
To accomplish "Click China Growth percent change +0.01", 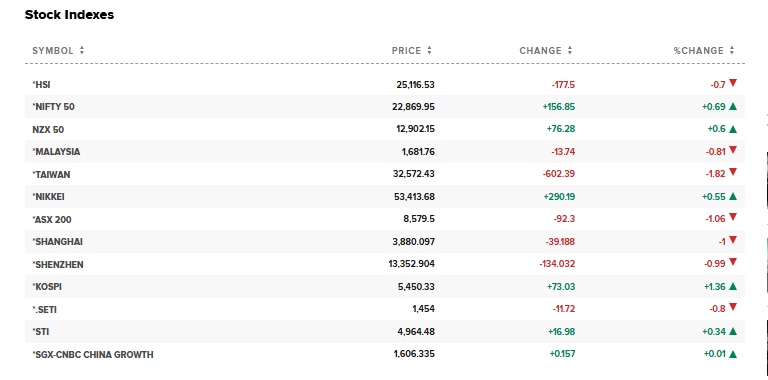I will 715,355.
